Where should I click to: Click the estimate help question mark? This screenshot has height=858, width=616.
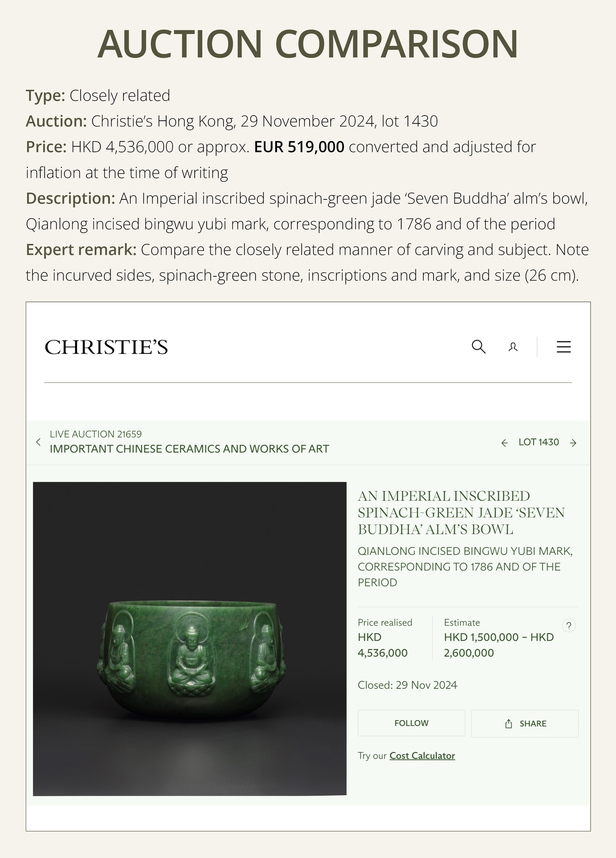click(x=569, y=625)
